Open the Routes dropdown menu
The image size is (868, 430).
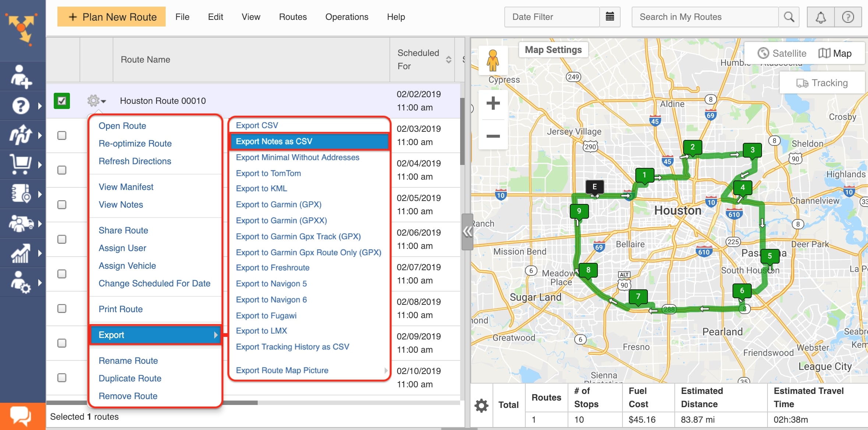pos(292,17)
